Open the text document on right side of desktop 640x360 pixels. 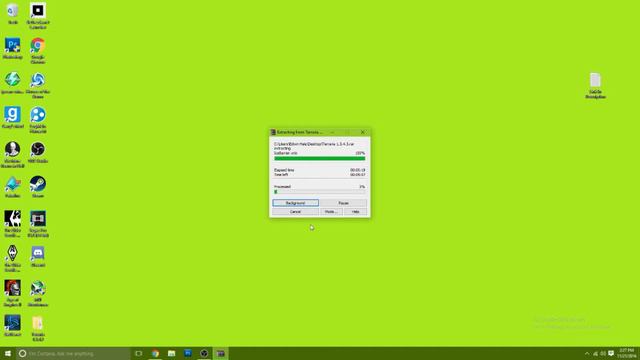[596, 86]
